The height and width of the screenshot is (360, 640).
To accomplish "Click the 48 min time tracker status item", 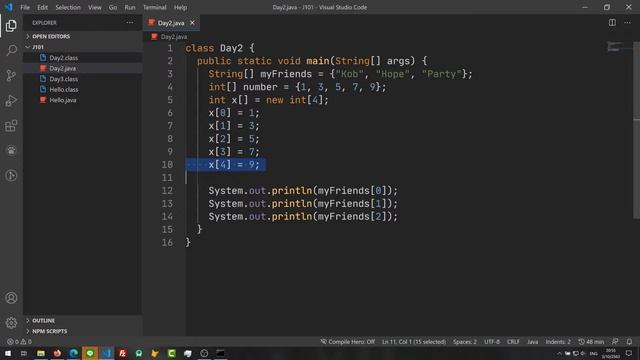I will click(x=591, y=342).
